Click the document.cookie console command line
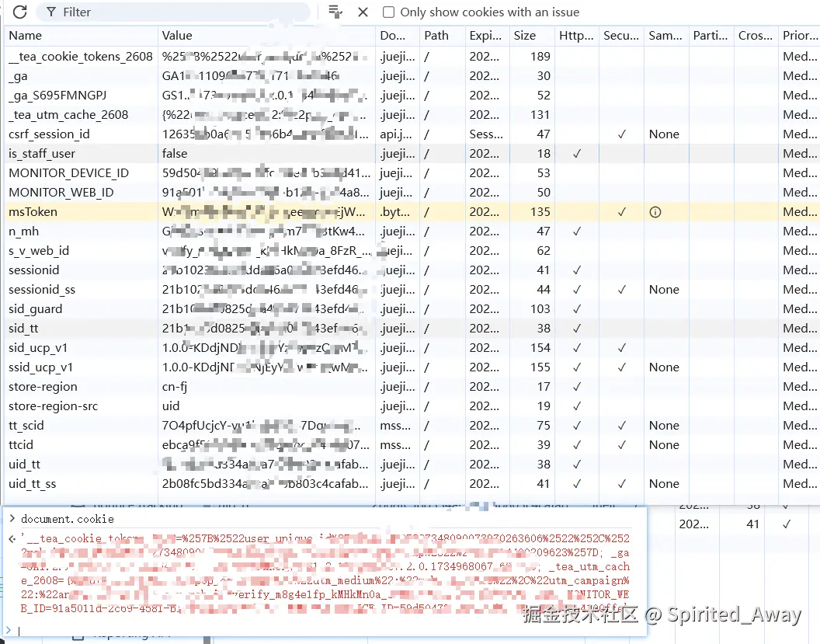820x644 pixels. pos(68,519)
